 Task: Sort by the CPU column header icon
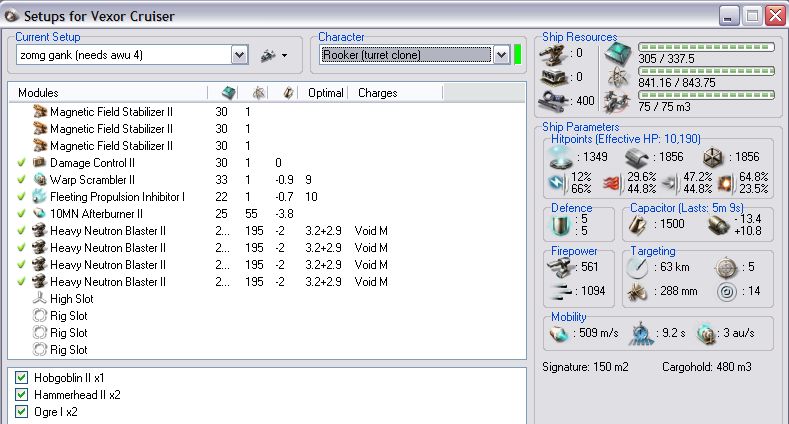(228, 93)
